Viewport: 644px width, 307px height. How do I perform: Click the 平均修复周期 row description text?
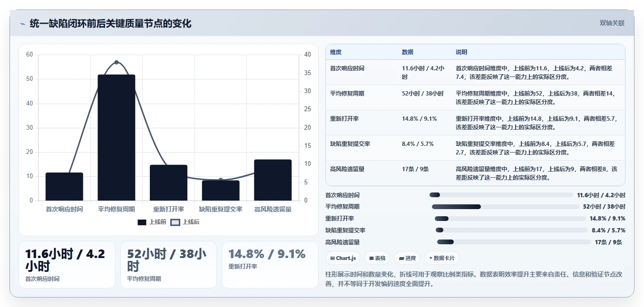pos(535,98)
